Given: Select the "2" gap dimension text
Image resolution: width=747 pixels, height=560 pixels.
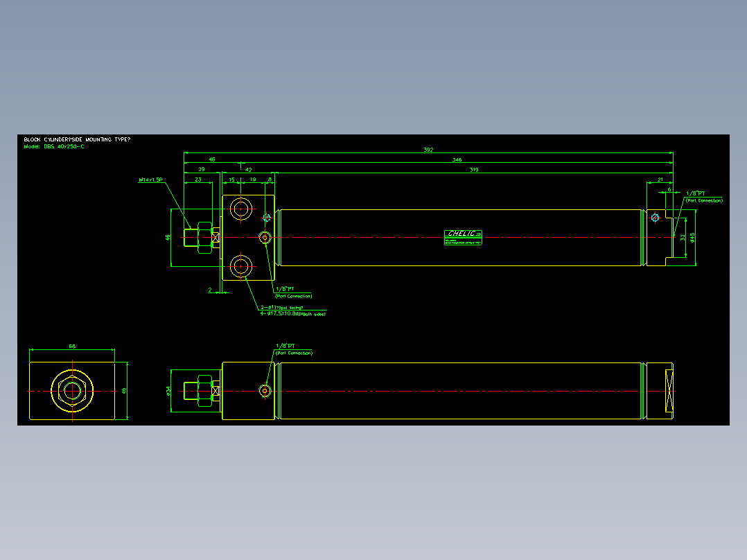Looking at the screenshot, I should [x=209, y=290].
